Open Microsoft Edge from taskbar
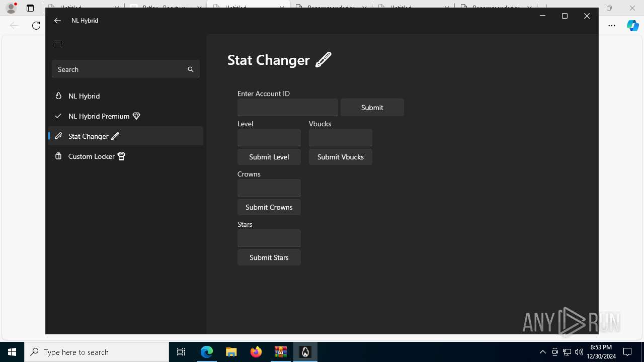644x362 pixels. click(207, 352)
